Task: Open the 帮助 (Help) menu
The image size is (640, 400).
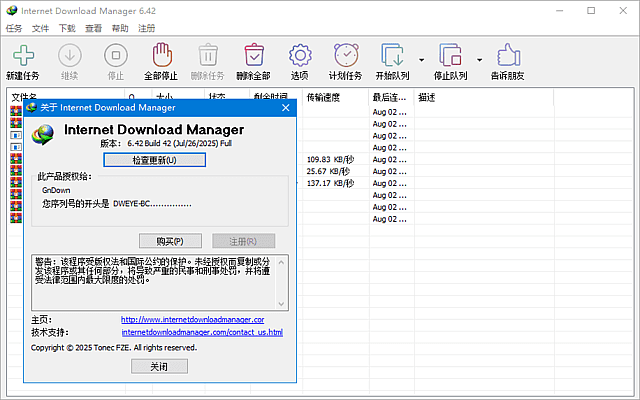Action: click(120, 29)
